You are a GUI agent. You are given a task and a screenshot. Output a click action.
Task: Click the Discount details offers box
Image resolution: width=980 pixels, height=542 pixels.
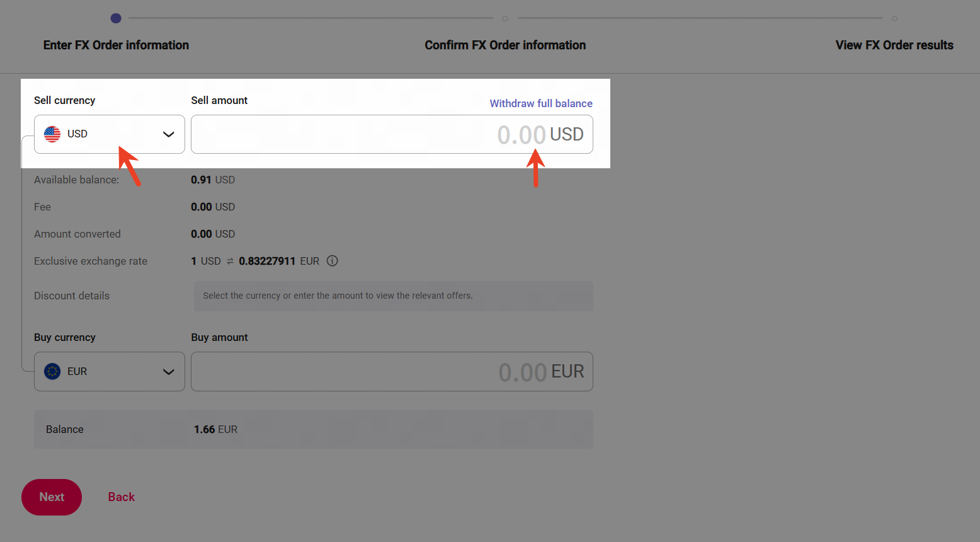(393, 296)
